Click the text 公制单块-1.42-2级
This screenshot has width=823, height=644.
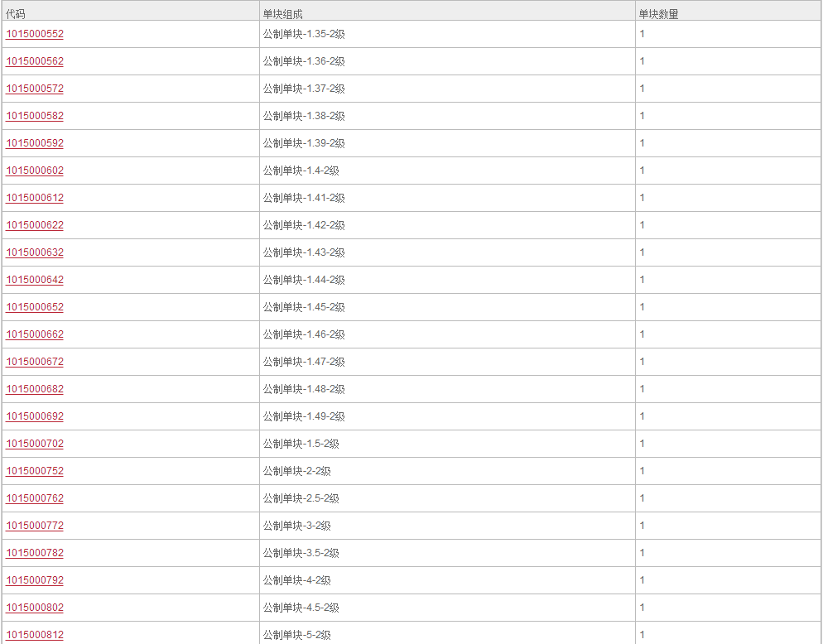(304, 225)
